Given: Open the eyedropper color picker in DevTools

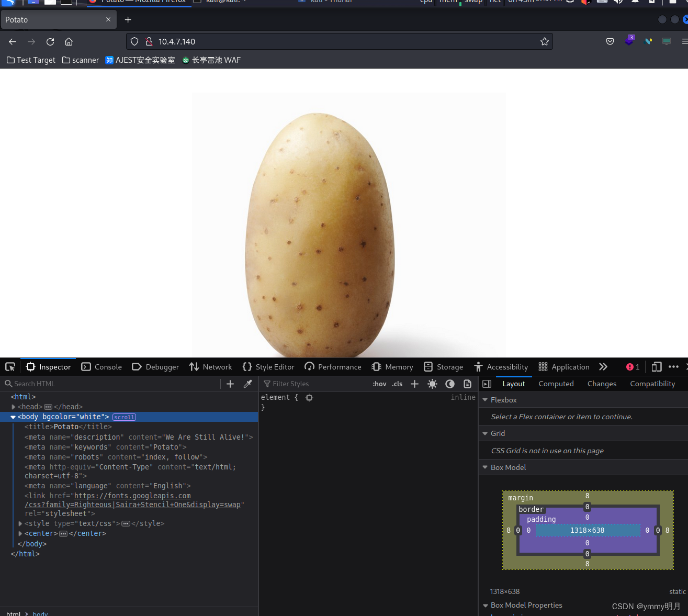Looking at the screenshot, I should [247, 384].
